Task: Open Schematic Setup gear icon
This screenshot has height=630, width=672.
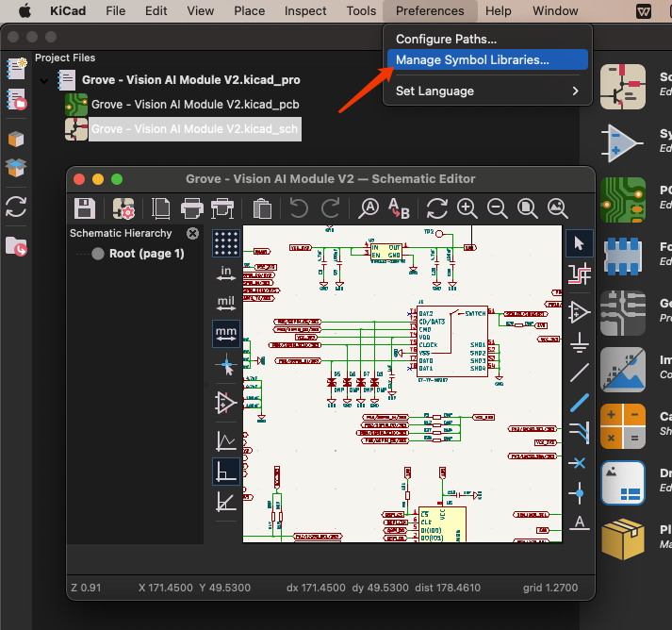Action: pos(123,208)
